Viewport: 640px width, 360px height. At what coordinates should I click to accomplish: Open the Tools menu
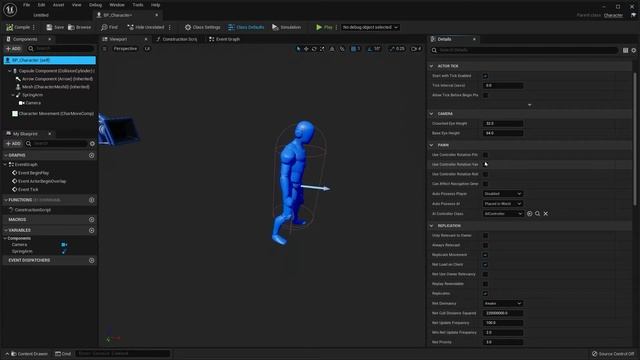click(138, 5)
